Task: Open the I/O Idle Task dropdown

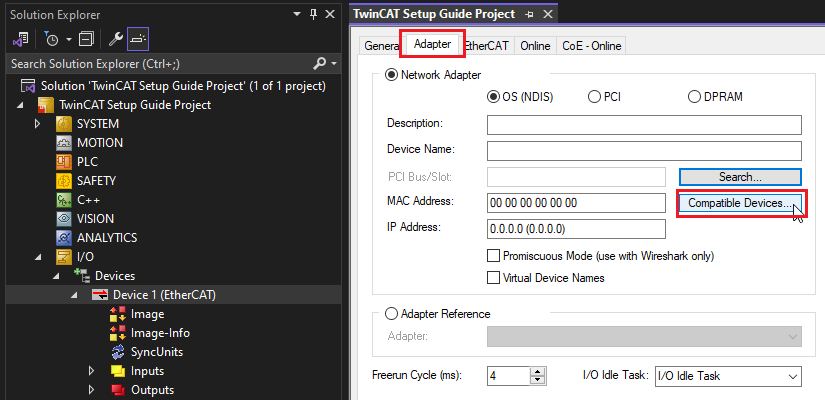Action: [728, 376]
